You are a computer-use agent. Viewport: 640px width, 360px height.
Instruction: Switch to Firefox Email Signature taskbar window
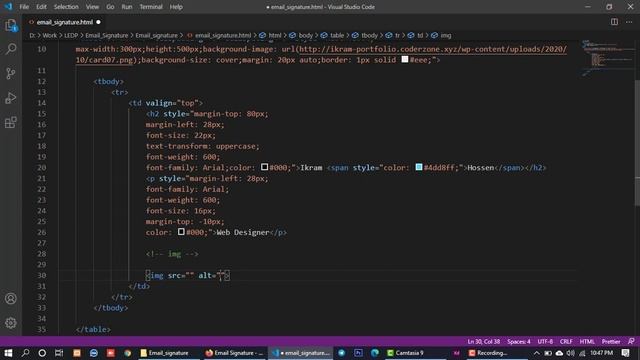(235, 353)
